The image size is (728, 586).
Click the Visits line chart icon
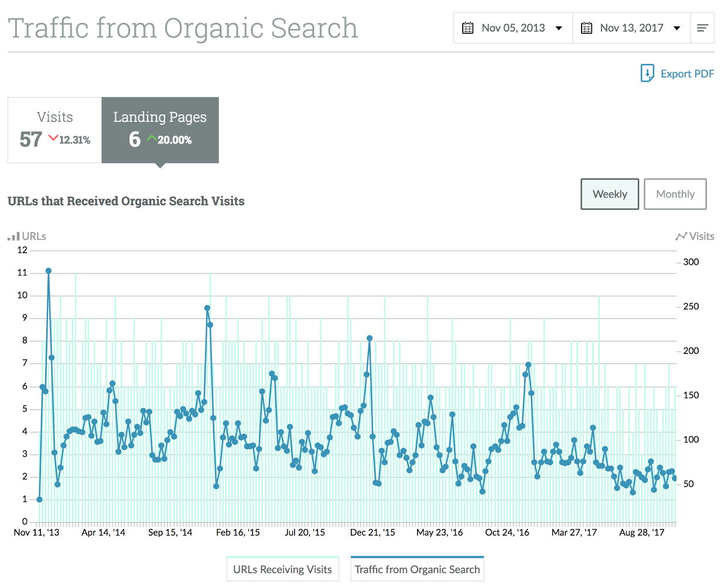click(681, 236)
